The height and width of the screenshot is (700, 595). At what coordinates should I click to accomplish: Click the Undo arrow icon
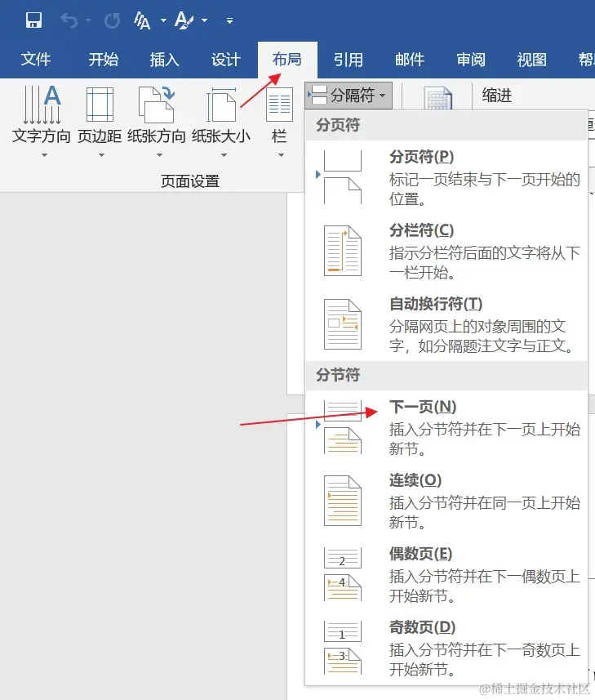pyautogui.click(x=69, y=20)
